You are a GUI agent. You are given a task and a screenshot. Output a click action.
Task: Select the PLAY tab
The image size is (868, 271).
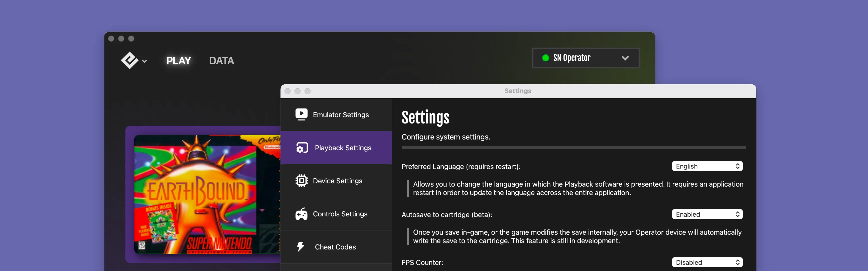(179, 61)
